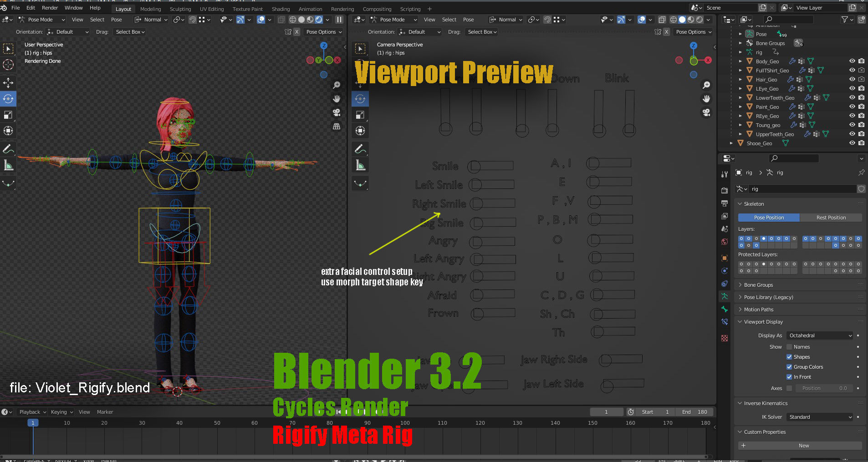Click the red X axis gizmo in left viewport

(x=337, y=60)
